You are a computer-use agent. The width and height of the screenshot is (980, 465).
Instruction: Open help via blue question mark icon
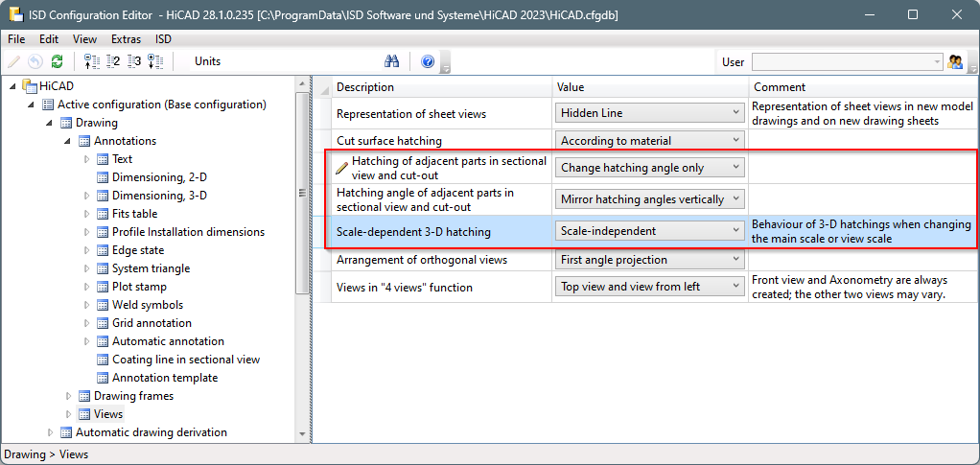428,61
